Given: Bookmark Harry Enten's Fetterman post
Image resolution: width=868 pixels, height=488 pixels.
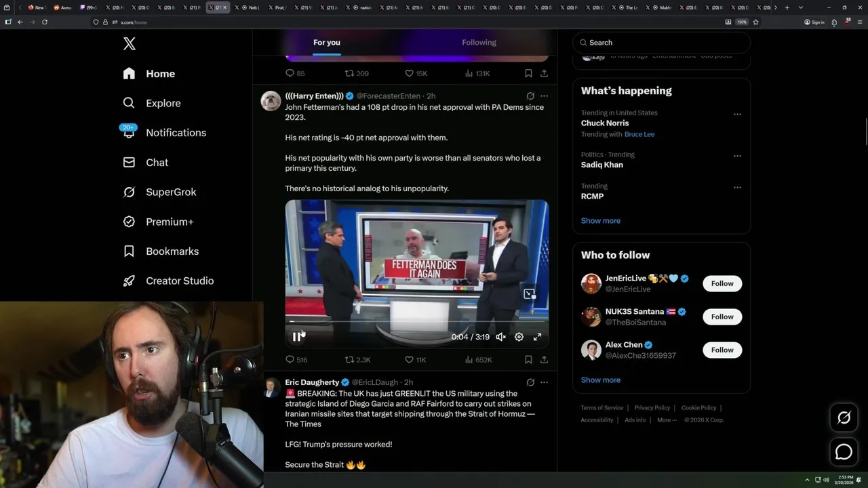Looking at the screenshot, I should (528, 360).
